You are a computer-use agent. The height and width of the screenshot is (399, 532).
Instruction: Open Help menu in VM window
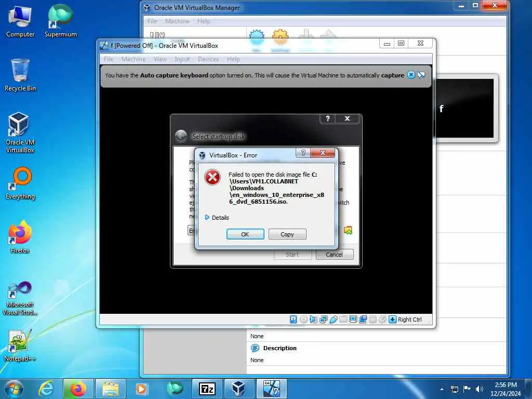pos(233,59)
